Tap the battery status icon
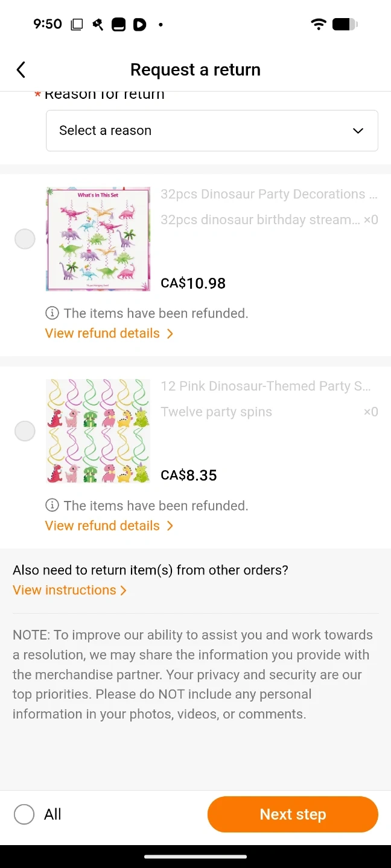This screenshot has height=868, width=391. [x=345, y=25]
